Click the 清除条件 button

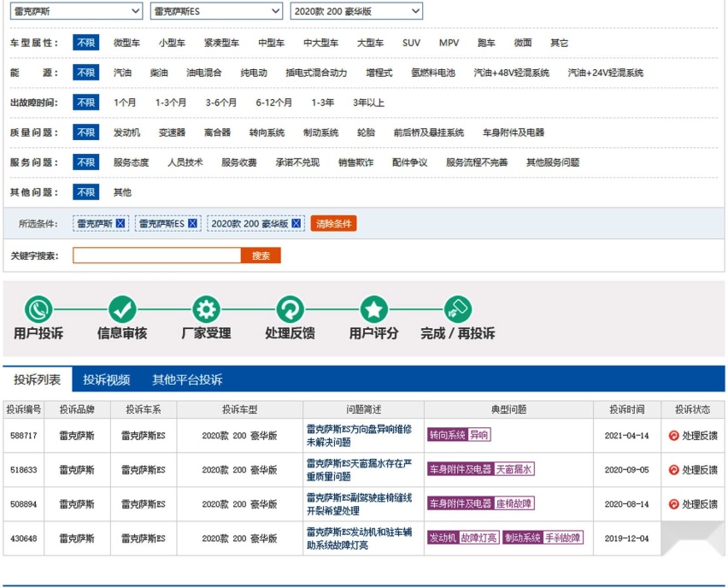(x=333, y=224)
